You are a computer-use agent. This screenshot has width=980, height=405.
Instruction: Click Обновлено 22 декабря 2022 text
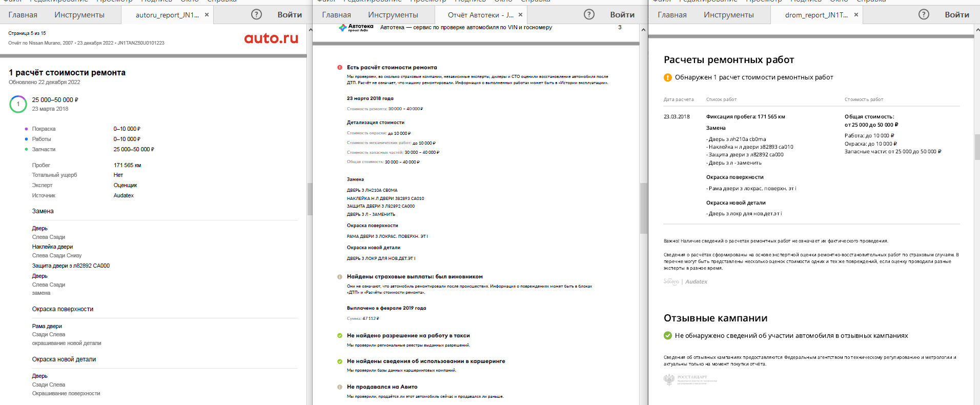44,82
